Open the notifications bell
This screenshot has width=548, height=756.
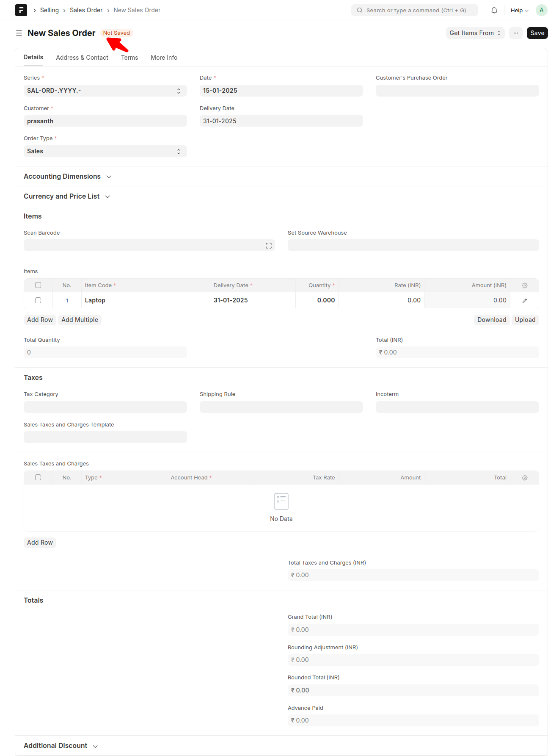pyautogui.click(x=494, y=10)
